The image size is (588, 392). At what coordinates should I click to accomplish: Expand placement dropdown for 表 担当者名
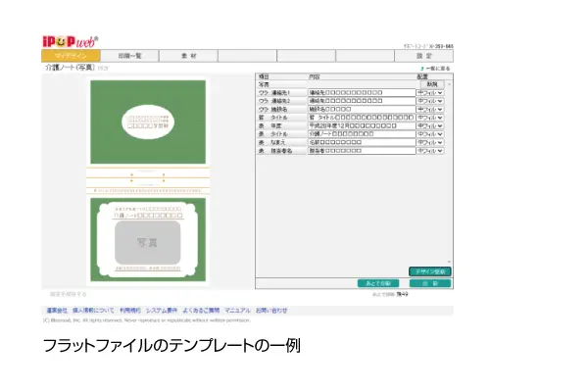pos(430,150)
